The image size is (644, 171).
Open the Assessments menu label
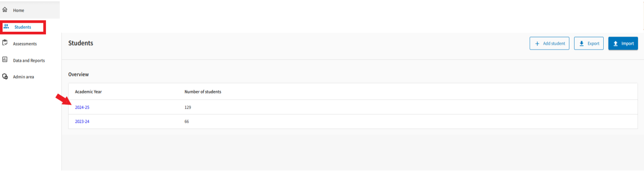click(25, 44)
